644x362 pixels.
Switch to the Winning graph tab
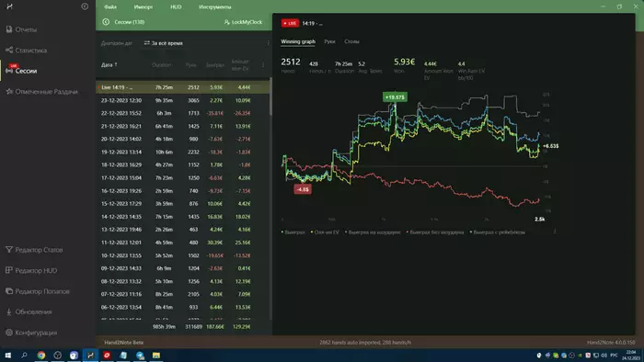(x=298, y=41)
